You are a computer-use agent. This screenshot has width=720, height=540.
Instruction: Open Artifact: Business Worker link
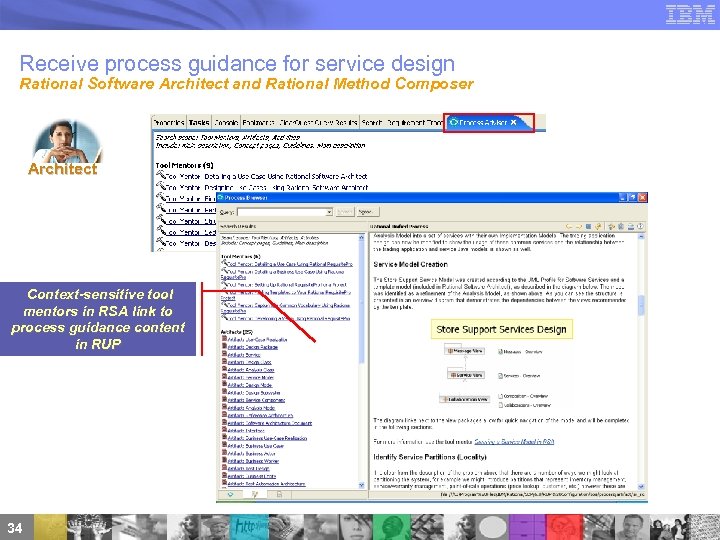253,461
